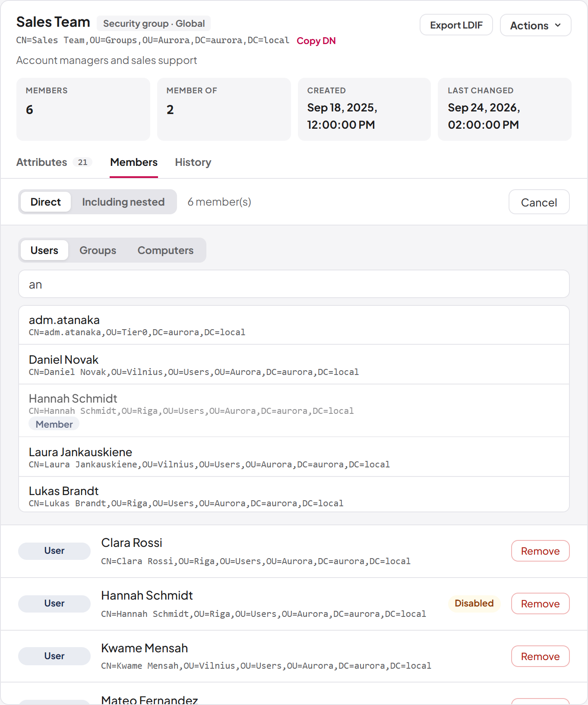588x705 pixels.
Task: Click the Security group · Global badge
Action: point(154,23)
